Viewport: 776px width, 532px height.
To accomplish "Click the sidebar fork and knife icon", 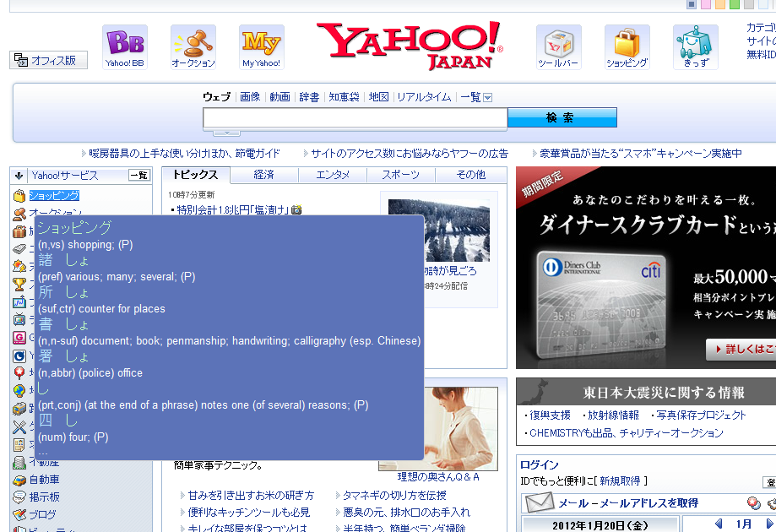I will click(x=19, y=426).
